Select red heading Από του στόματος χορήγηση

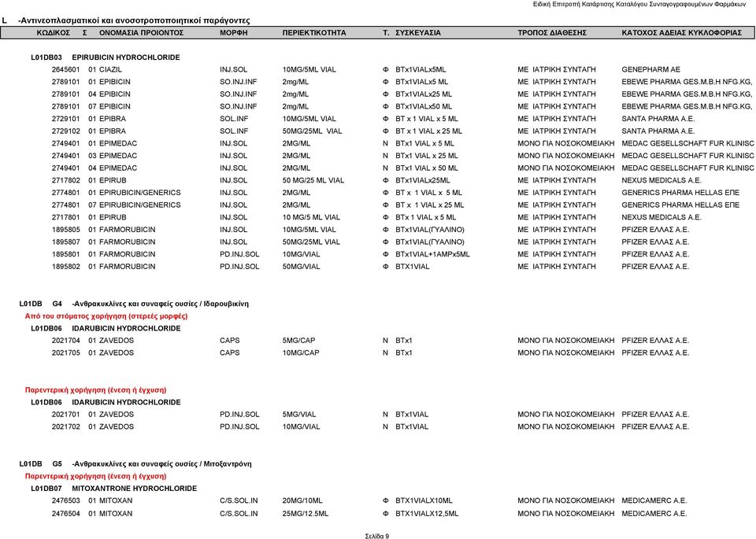coord(106,316)
